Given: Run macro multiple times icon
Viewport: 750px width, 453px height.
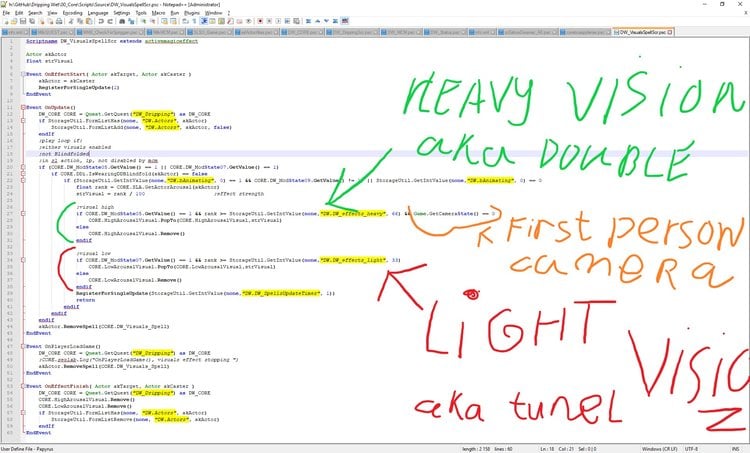Looking at the screenshot, I should [287, 21].
